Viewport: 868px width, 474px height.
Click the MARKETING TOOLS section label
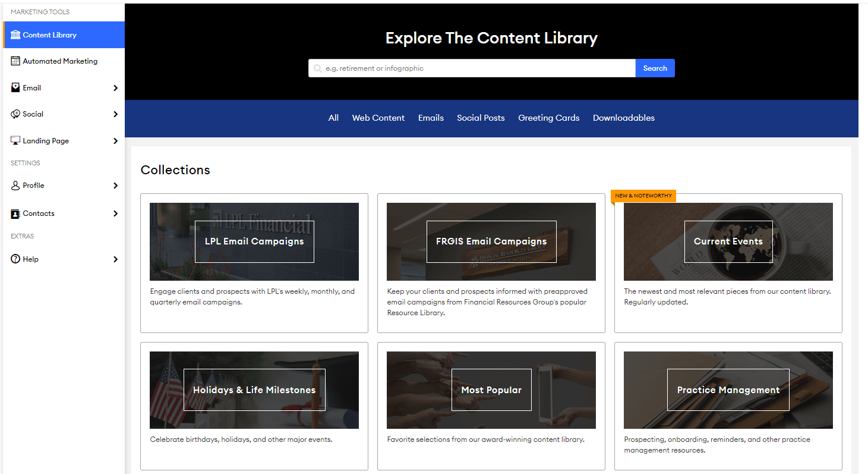[40, 12]
